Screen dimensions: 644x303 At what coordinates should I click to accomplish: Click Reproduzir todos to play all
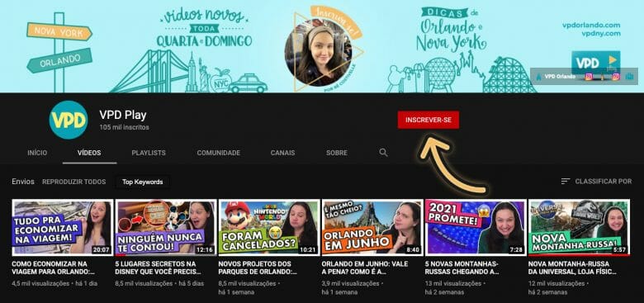(x=74, y=182)
